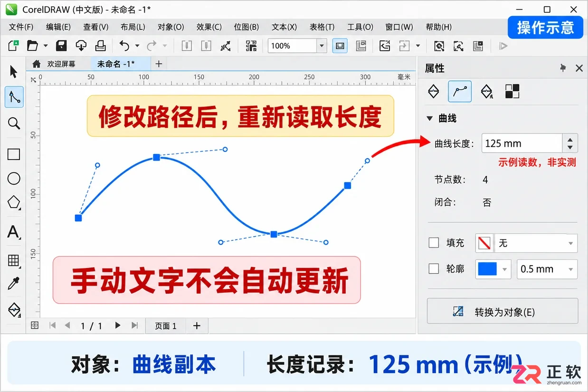Click the 曲线长度 125 mm field
The width and height of the screenshot is (588, 392).
(522, 143)
